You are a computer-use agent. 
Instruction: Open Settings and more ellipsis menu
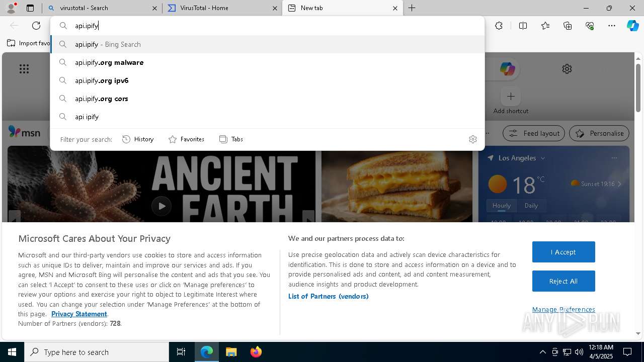(x=612, y=26)
